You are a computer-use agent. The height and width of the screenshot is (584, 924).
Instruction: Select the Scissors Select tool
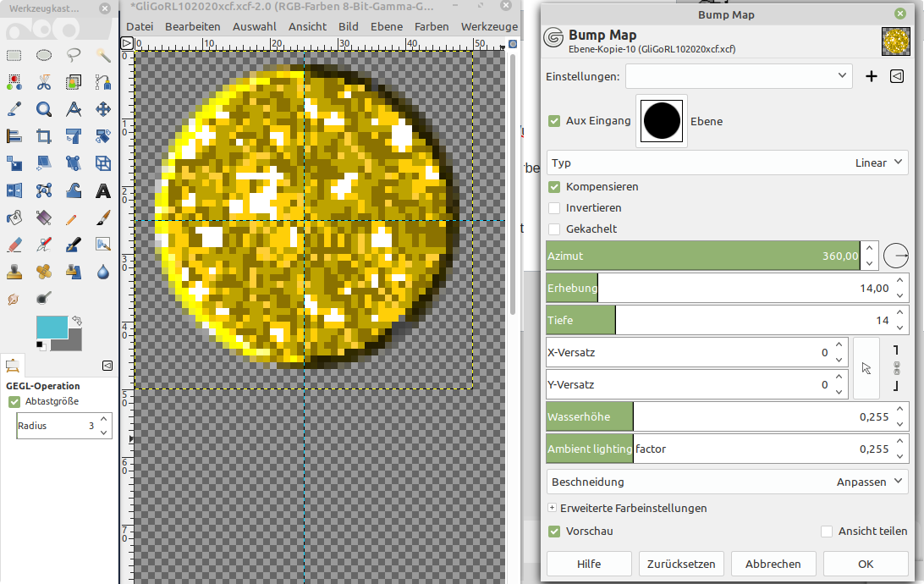point(44,82)
